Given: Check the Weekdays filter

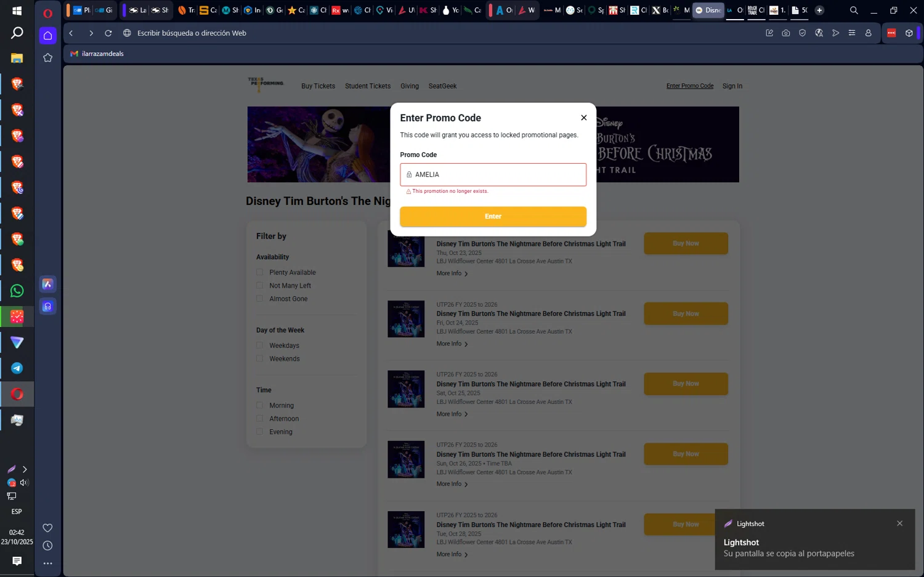Looking at the screenshot, I should (x=259, y=345).
